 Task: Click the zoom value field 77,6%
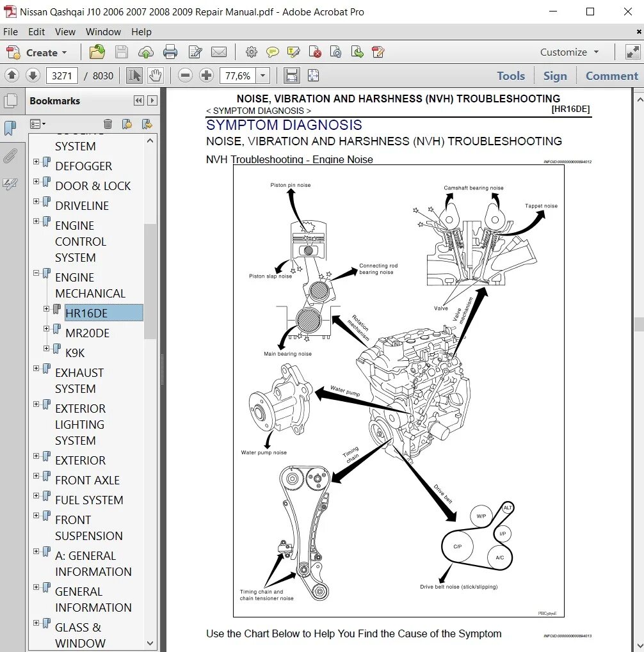[237, 76]
